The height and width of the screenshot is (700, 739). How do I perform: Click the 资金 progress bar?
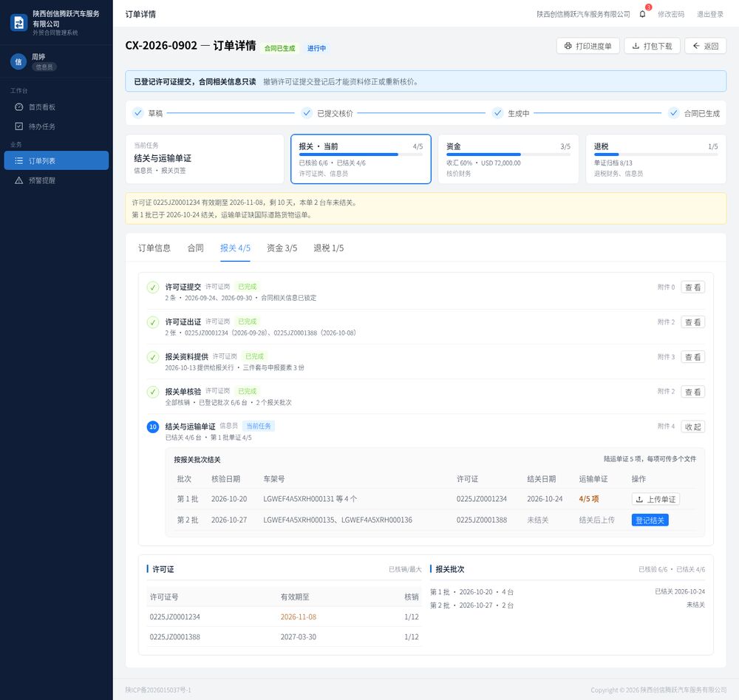coord(508,154)
